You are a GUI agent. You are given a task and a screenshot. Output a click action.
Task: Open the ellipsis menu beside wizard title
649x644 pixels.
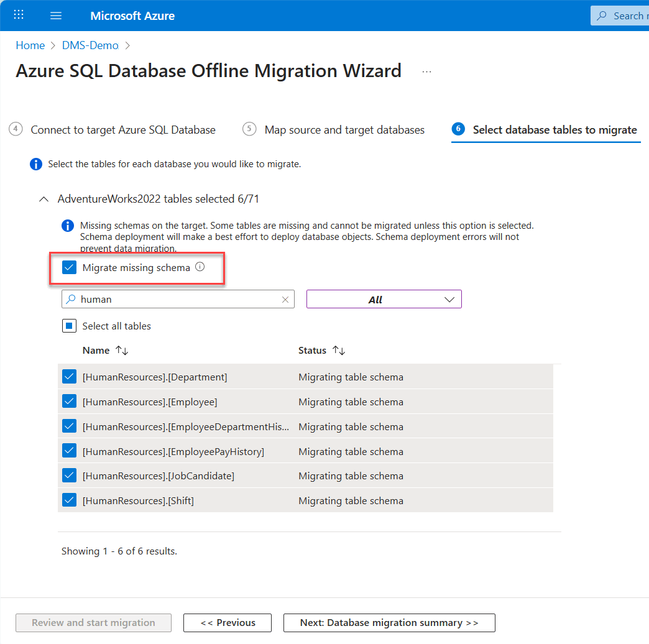[x=426, y=72]
